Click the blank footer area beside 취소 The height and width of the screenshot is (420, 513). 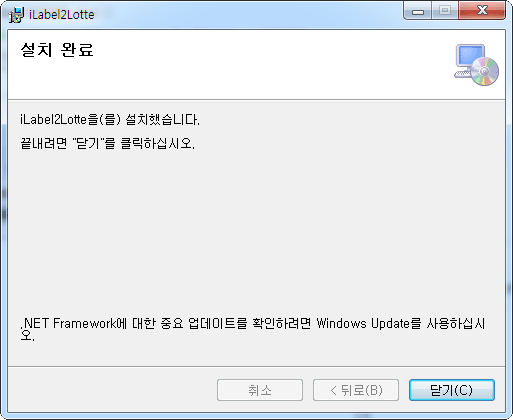click(x=112, y=390)
